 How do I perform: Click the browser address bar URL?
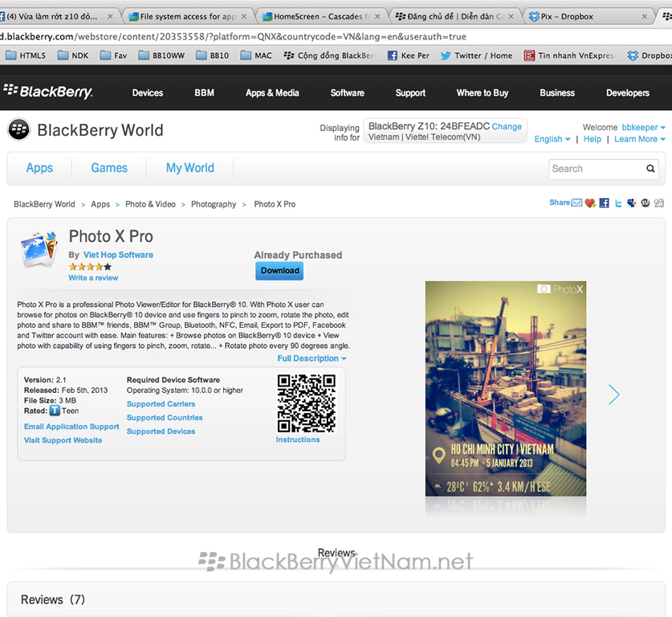[x=233, y=36]
